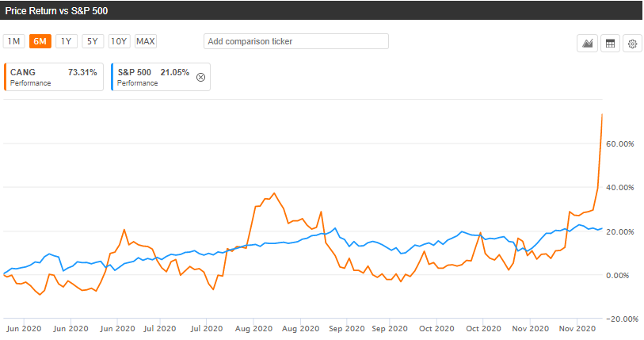Image resolution: width=644 pixels, height=340 pixels.
Task: Switch to the 1Y range
Action: (67, 41)
